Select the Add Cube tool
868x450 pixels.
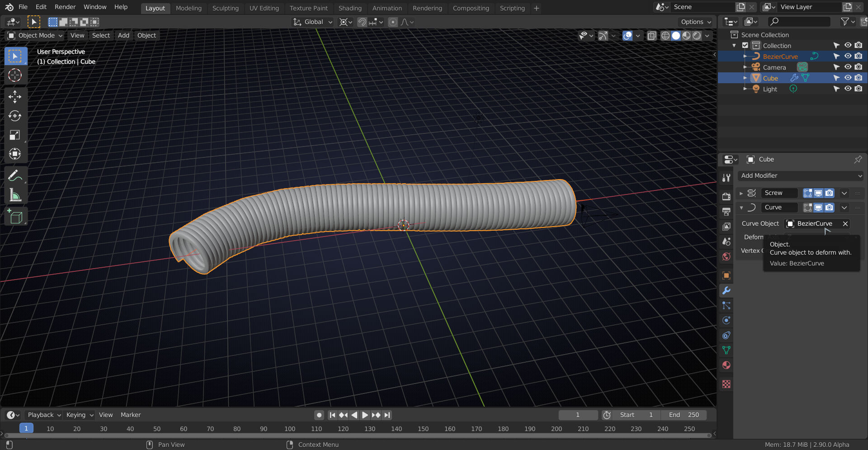(15, 217)
